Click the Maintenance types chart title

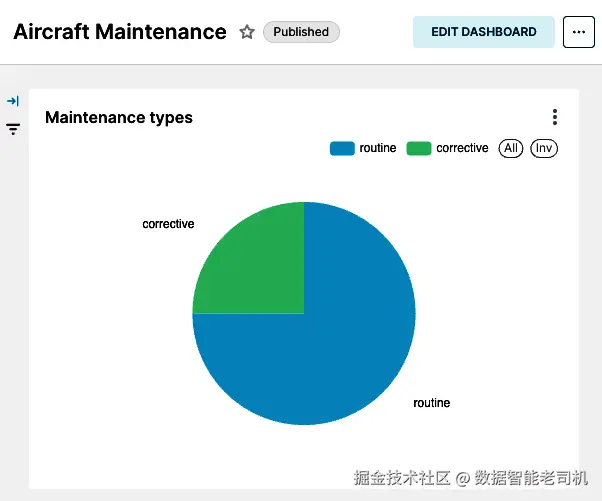pyautogui.click(x=119, y=117)
